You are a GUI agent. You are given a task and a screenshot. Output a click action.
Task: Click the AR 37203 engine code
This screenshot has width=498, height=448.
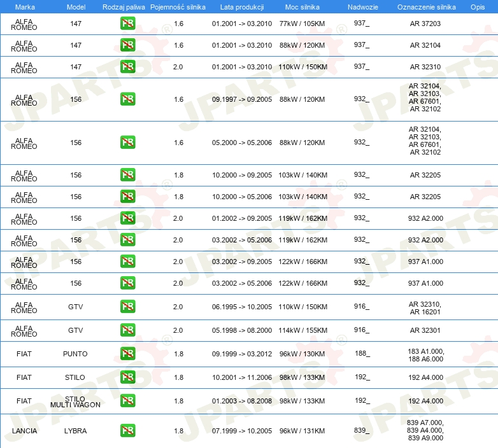[425, 24]
